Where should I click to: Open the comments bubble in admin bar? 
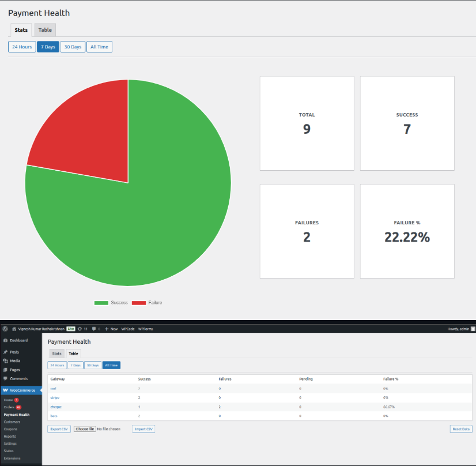[94, 329]
